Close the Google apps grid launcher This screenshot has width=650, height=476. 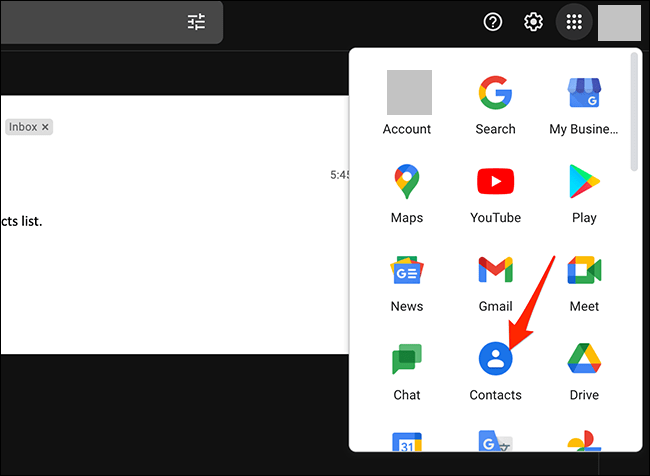click(x=574, y=22)
